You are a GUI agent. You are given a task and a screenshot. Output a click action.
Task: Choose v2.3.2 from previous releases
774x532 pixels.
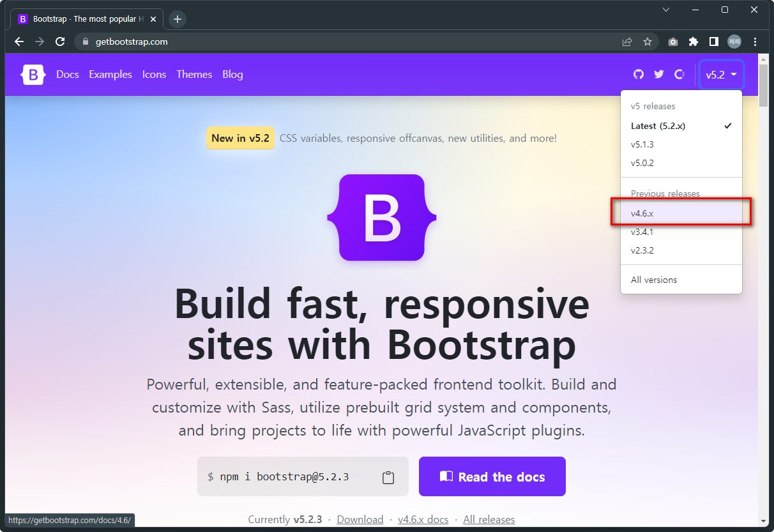tap(681, 250)
